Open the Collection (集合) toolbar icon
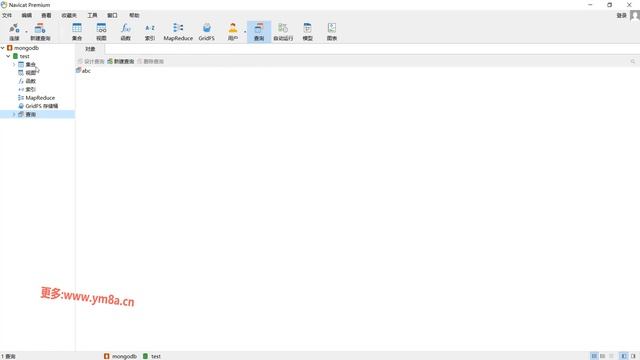The width and height of the screenshot is (640, 360). [x=77, y=32]
